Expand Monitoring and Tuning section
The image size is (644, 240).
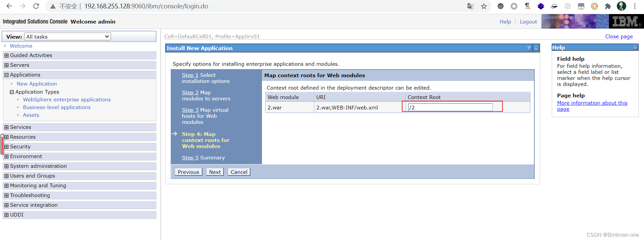coord(6,186)
